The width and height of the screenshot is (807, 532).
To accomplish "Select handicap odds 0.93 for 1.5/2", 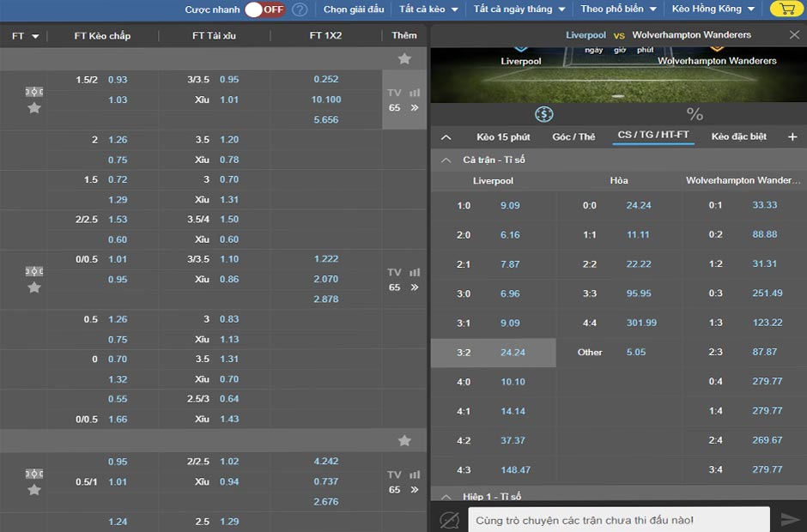I will pos(118,81).
